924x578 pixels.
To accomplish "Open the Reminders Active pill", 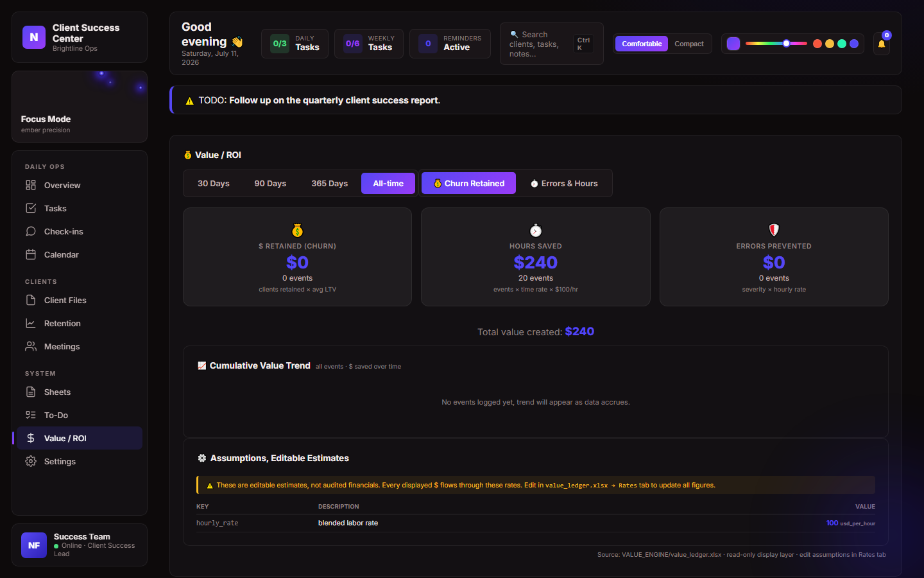I will click(450, 44).
